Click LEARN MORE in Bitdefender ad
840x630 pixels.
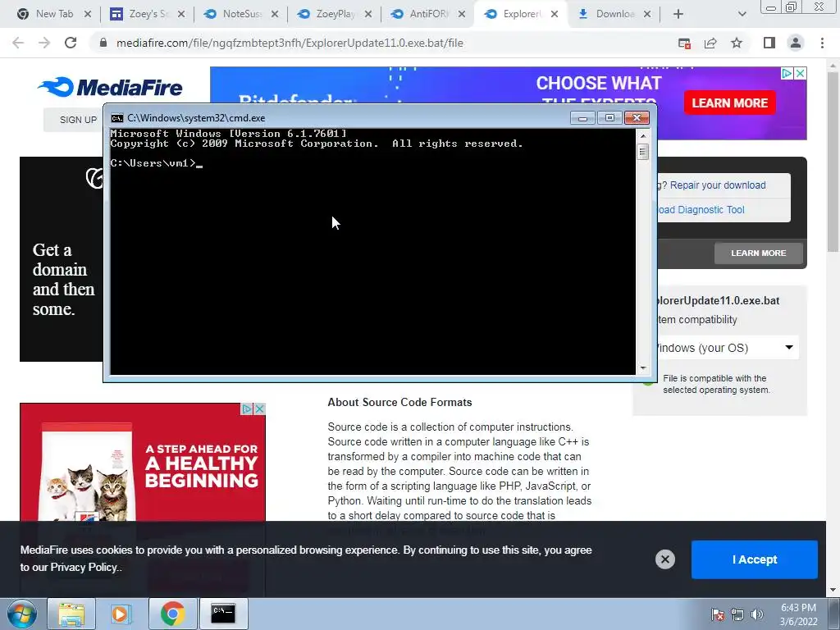[729, 103]
